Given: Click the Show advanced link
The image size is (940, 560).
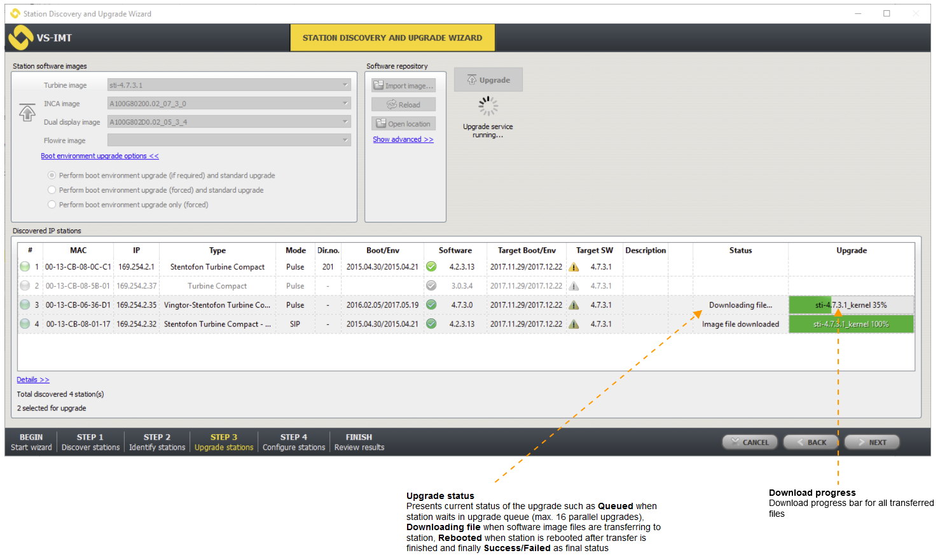Looking at the screenshot, I should [x=403, y=140].
